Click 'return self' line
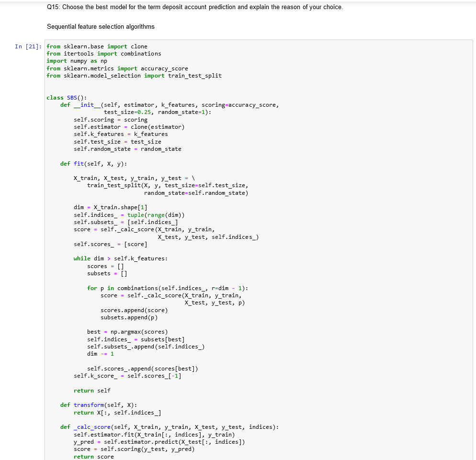 [92, 391]
